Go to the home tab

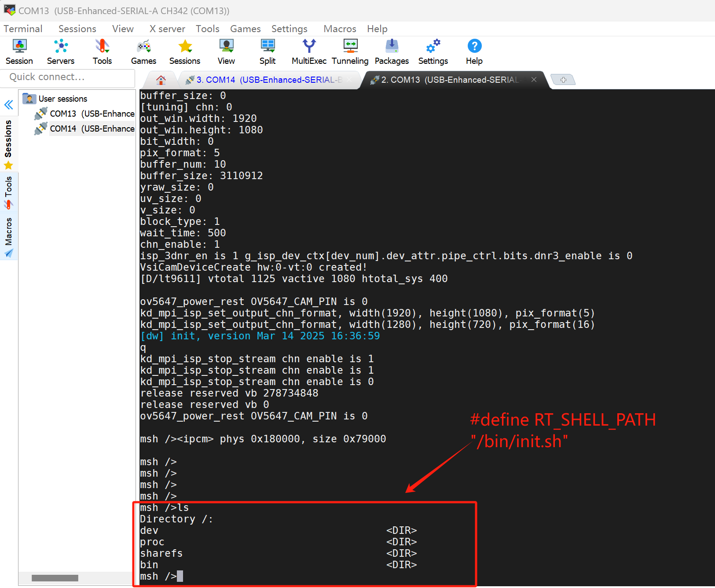[161, 80]
